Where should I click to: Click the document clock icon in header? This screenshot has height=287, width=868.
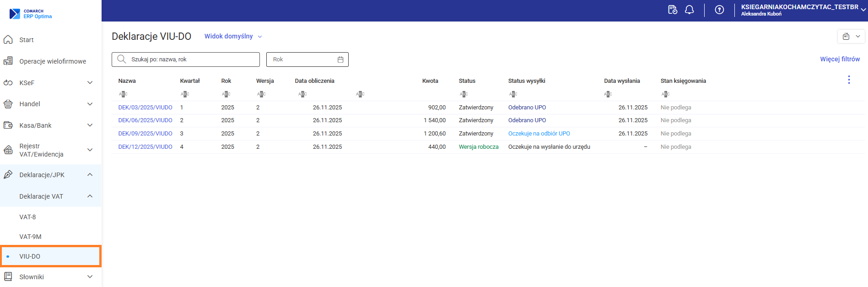672,10
